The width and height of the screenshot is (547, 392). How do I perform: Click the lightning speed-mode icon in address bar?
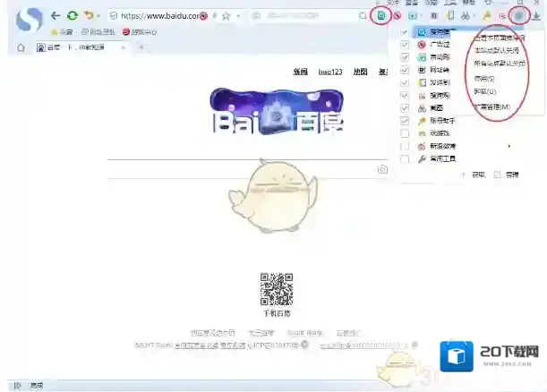point(215,16)
